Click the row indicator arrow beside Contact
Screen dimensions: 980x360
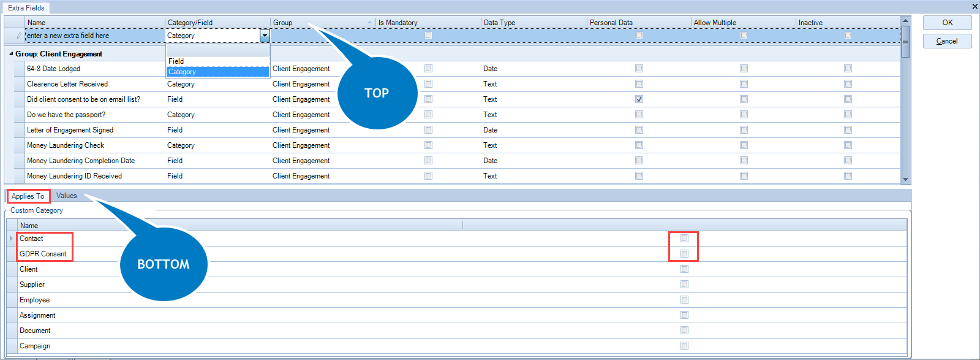click(x=11, y=239)
